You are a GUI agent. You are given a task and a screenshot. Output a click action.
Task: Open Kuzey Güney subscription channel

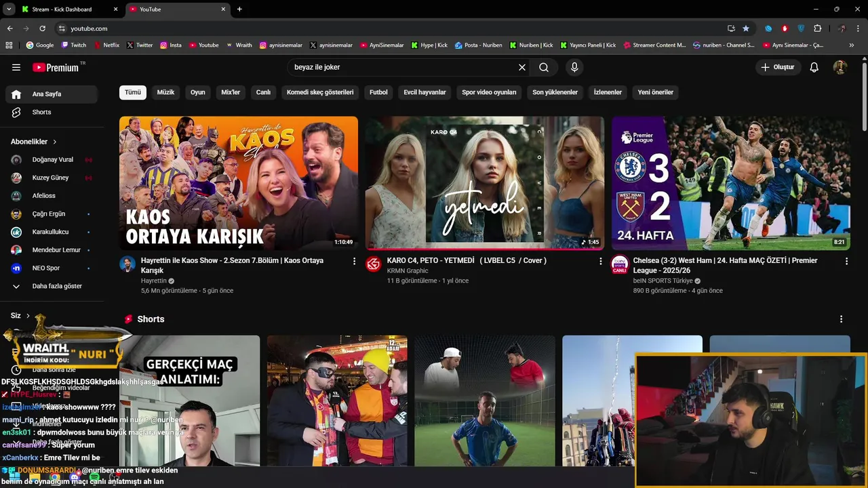[x=52, y=178]
